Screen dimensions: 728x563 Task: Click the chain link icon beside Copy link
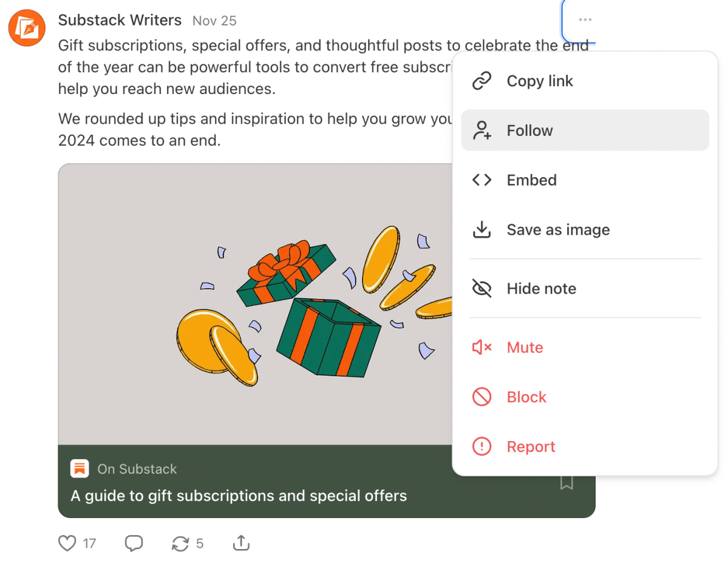481,81
